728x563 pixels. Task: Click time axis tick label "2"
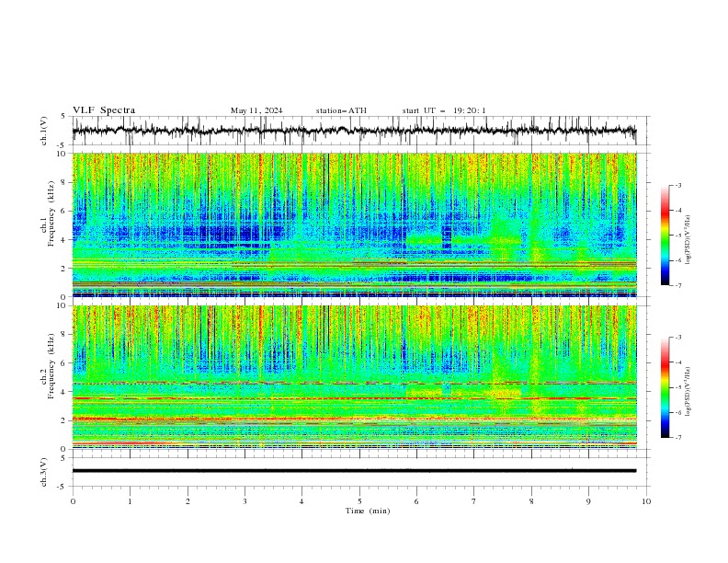[x=188, y=501]
